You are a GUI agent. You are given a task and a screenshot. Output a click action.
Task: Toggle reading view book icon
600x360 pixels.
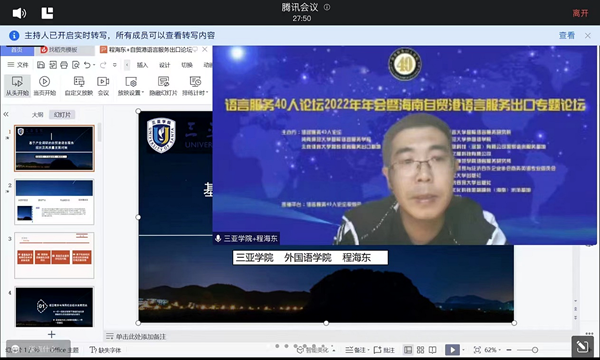[x=432, y=350]
